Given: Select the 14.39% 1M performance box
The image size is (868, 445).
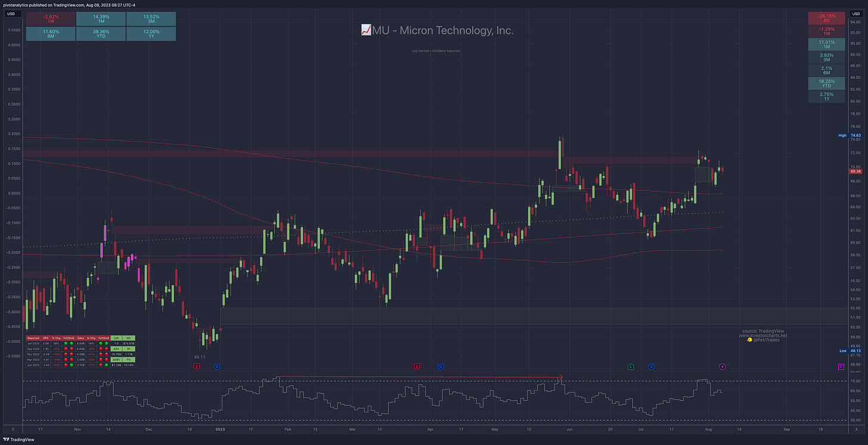Looking at the screenshot, I should (x=101, y=19).
